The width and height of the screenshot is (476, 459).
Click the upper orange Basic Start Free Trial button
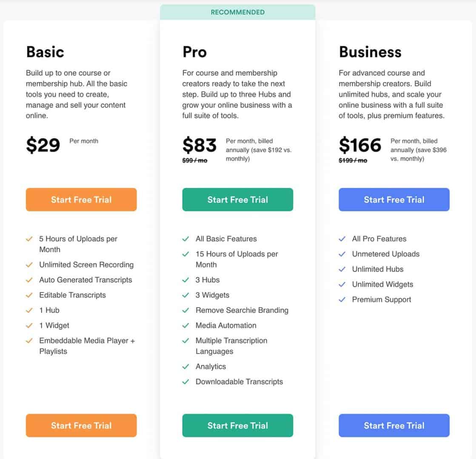coord(81,199)
